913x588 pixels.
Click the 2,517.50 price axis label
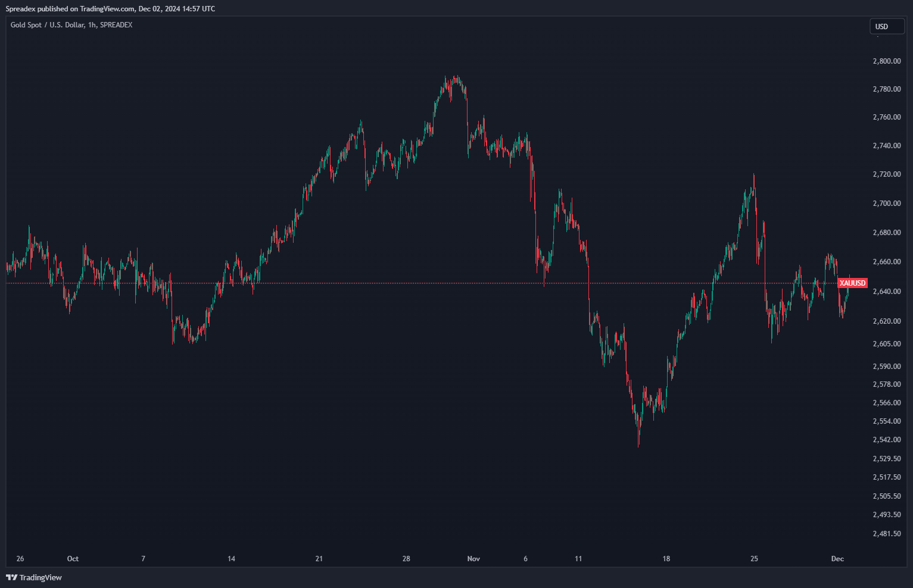tap(887, 477)
